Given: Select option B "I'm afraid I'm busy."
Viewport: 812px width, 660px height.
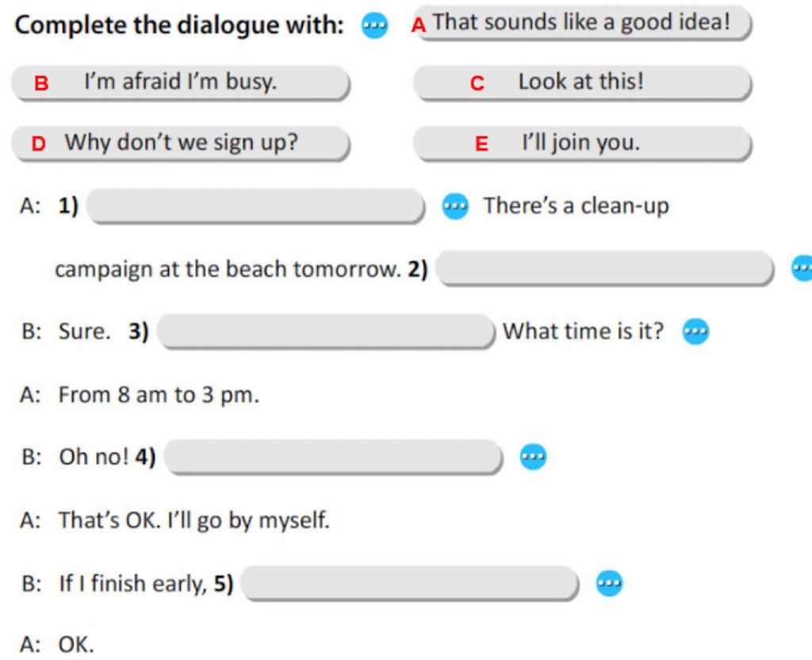Looking at the screenshot, I should pos(181,82).
